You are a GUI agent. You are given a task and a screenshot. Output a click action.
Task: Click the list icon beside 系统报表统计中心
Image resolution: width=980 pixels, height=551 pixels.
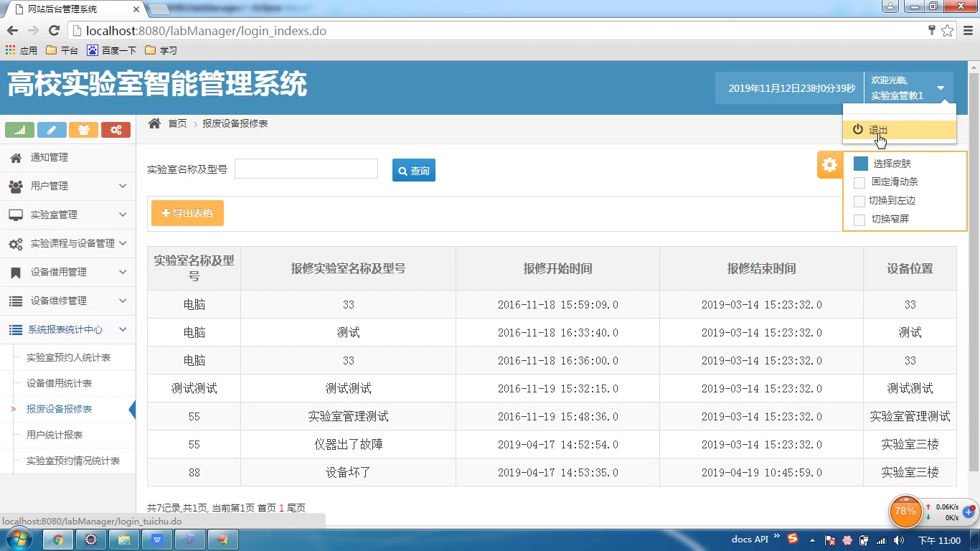click(x=16, y=329)
